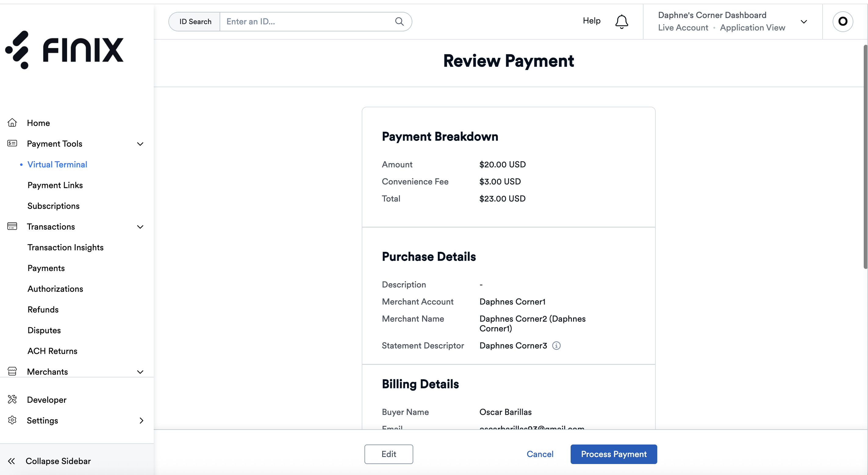The width and height of the screenshot is (868, 475).
Task: Open the user profile avatar
Action: (843, 22)
